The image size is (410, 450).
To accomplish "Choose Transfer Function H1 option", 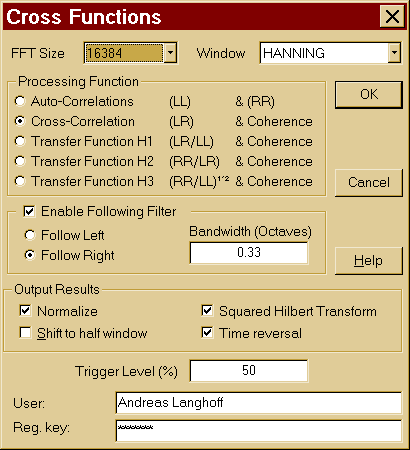I will pyautogui.click(x=20, y=141).
